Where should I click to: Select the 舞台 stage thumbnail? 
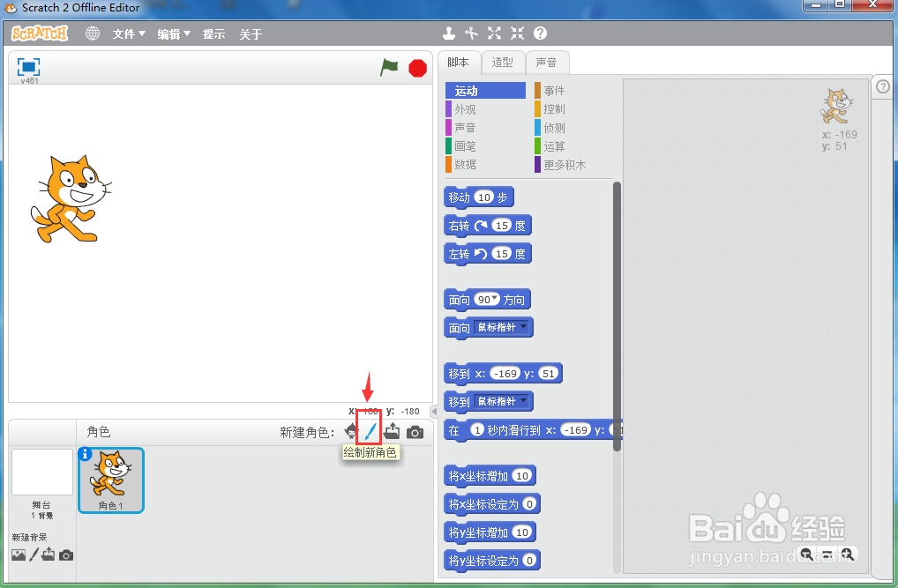(x=41, y=472)
